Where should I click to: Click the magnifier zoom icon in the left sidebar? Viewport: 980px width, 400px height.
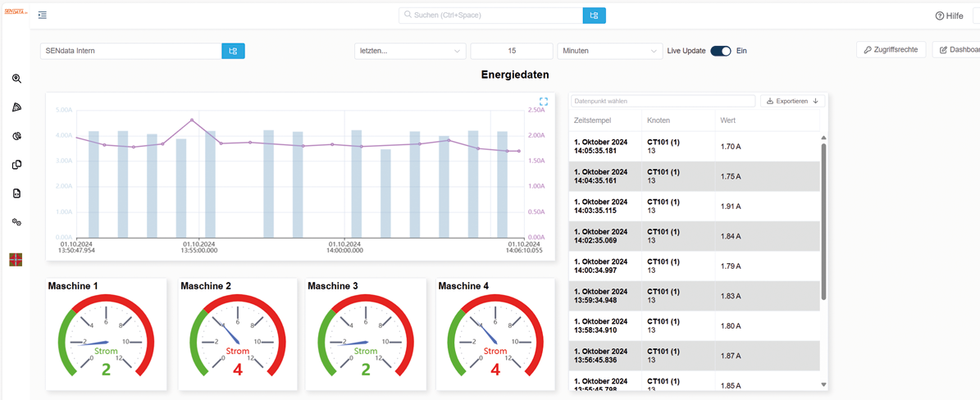tap(16, 79)
